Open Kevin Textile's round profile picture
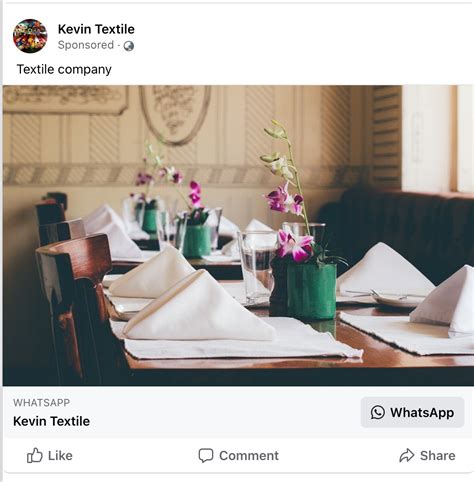Viewport: 474px width, 482px height. click(x=30, y=36)
